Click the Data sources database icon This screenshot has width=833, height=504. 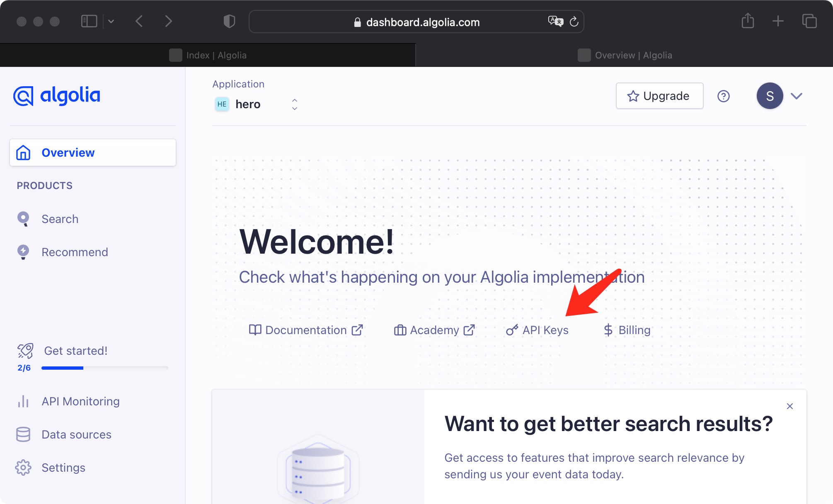click(23, 434)
